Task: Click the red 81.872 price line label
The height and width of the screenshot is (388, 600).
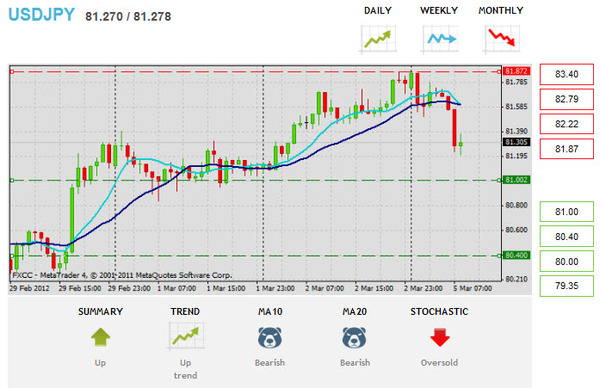Action: [x=516, y=71]
